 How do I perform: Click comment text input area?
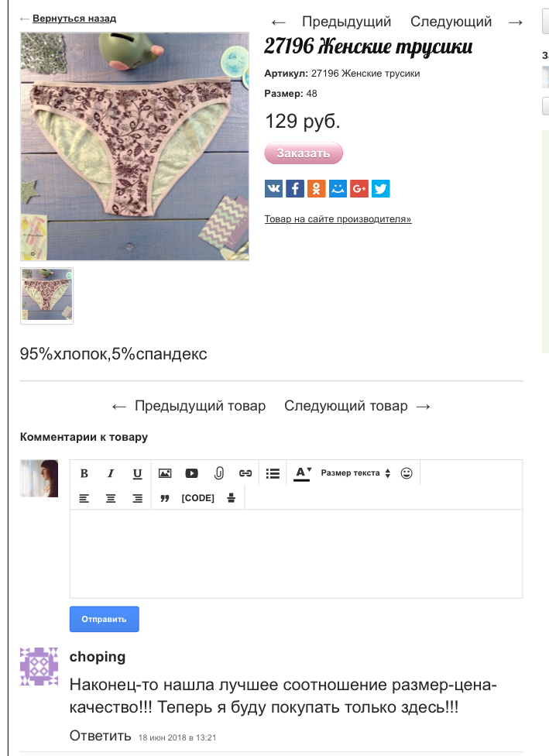click(x=296, y=554)
